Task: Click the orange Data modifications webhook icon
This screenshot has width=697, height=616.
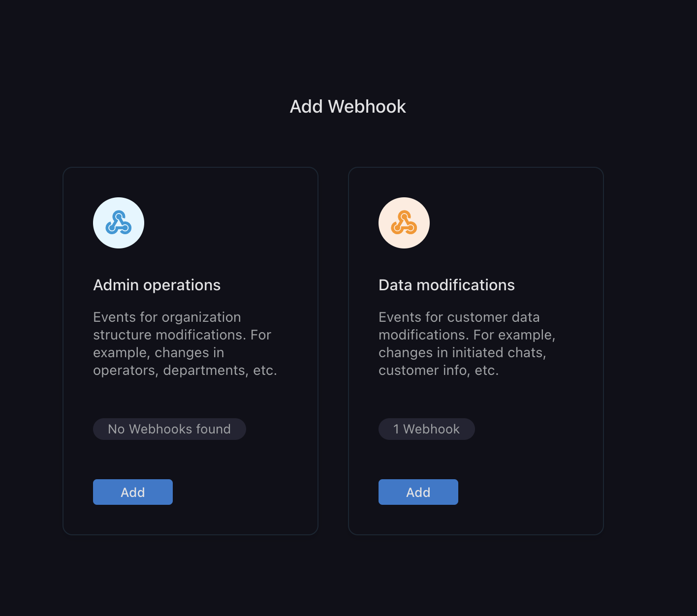Action: point(404,223)
